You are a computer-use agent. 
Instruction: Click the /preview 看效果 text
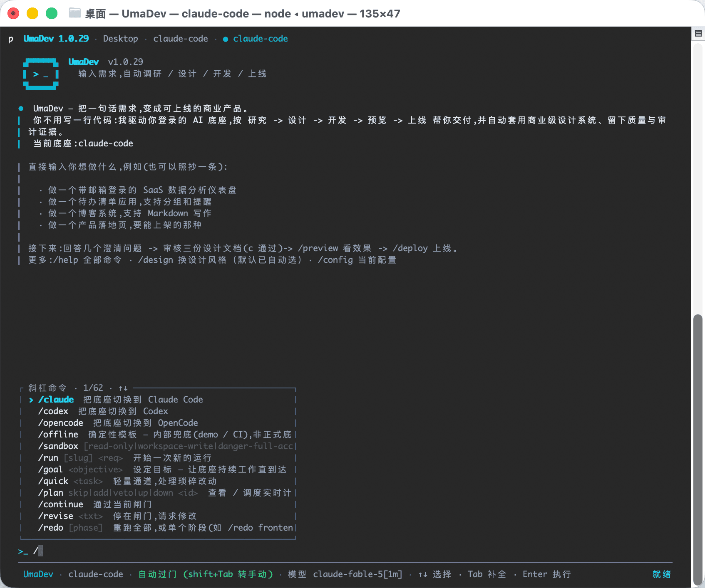[x=335, y=248]
